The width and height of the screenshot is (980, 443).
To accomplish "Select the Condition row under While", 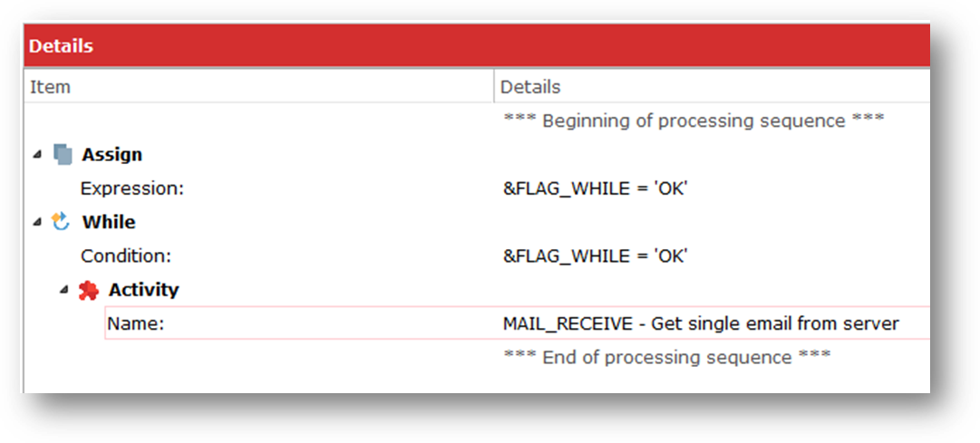I will coord(477,255).
